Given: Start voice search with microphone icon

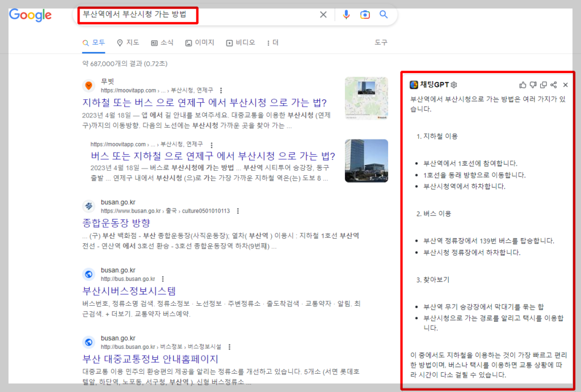Looking at the screenshot, I should 346,14.
